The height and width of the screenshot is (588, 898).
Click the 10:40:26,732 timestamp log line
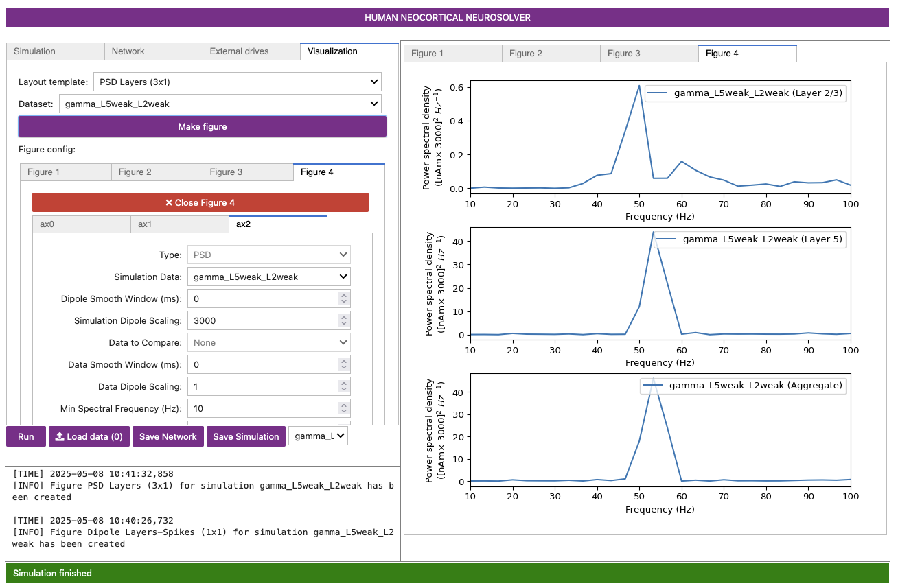[x=93, y=521]
